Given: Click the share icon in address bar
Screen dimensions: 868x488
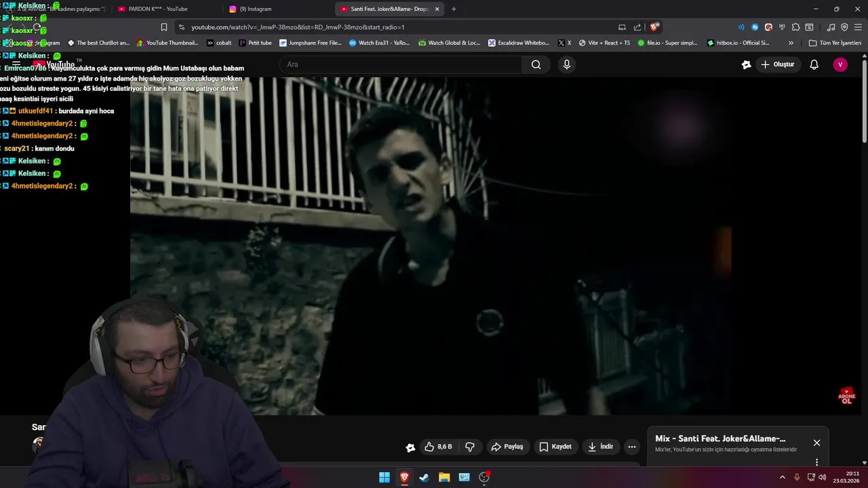Looking at the screenshot, I should click(x=637, y=27).
